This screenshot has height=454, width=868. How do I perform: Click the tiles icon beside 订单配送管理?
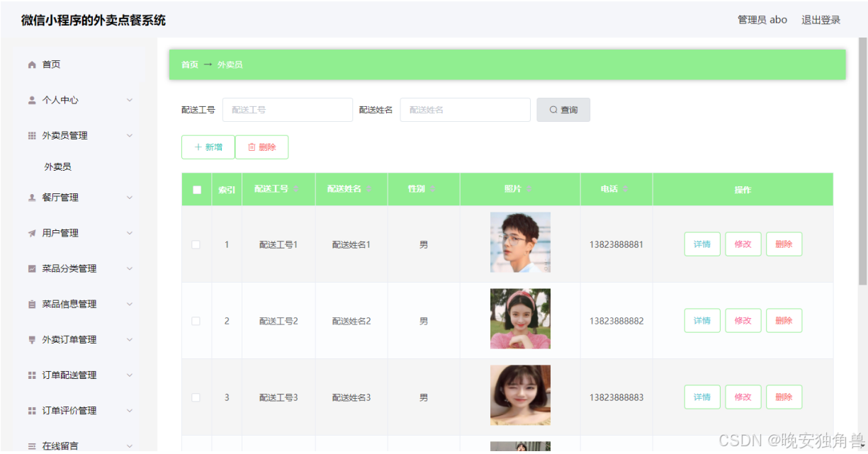pyautogui.click(x=32, y=375)
